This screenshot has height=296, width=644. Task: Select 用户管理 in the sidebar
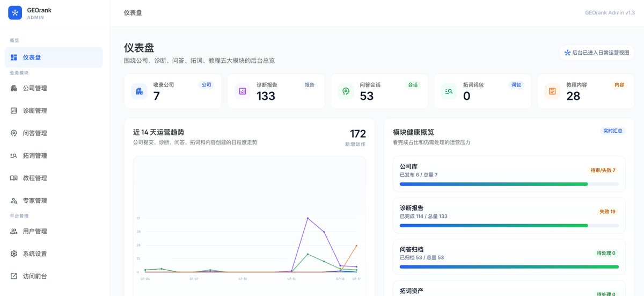[54, 231]
